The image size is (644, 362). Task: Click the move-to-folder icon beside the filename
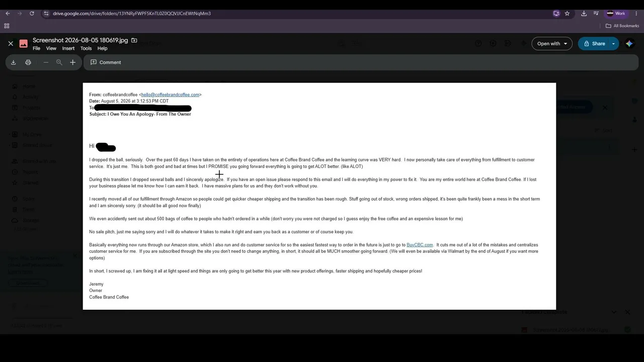[134, 40]
